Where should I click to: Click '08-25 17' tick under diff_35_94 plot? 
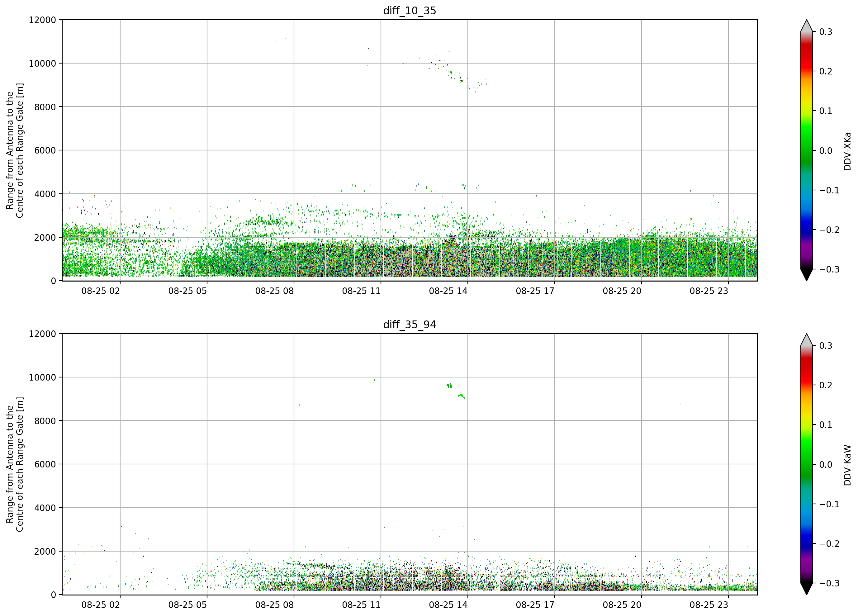[535, 605]
